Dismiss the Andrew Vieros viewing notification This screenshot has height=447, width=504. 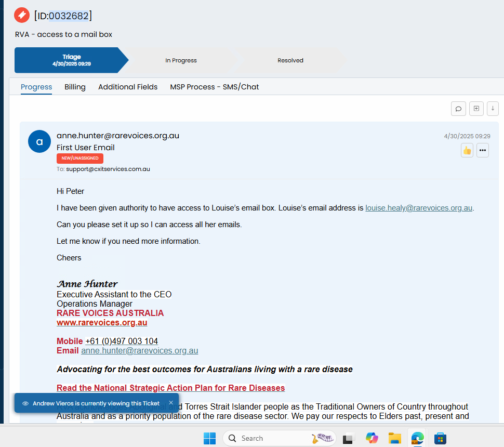pyautogui.click(x=171, y=403)
